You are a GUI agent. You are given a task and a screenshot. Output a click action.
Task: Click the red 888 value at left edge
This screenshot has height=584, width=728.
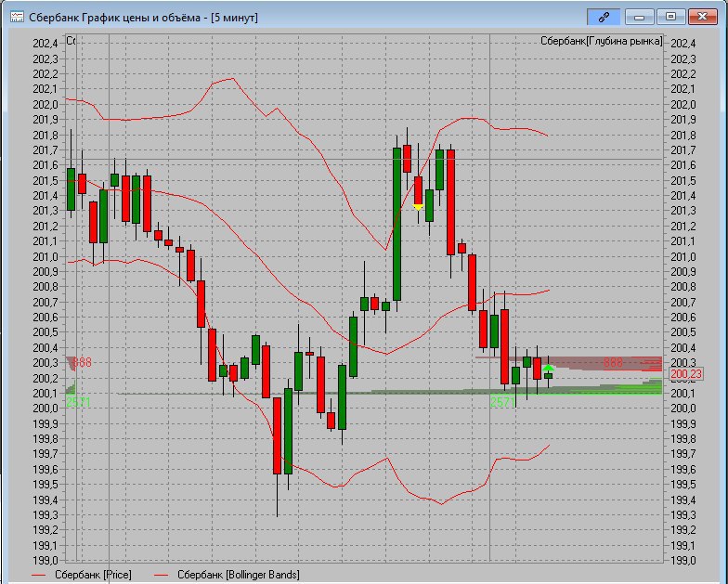[82, 362]
